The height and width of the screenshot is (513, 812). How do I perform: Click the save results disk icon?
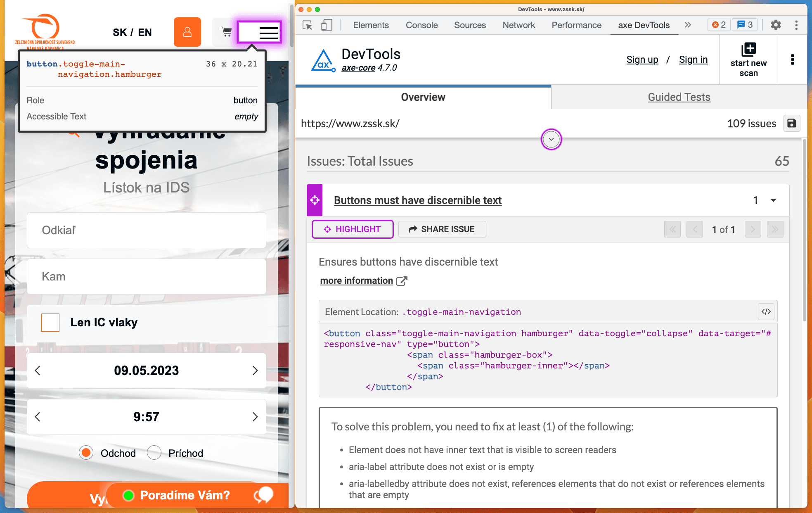(x=791, y=123)
